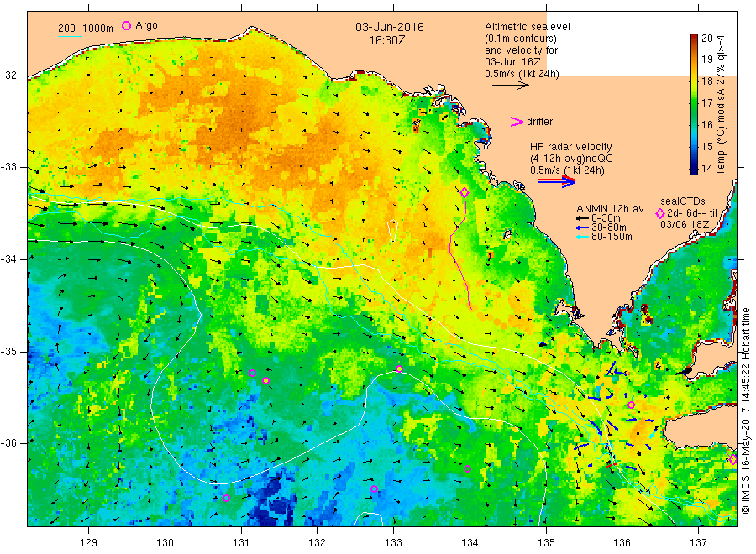Click the 137 longitude axis label
Image resolution: width=756 pixels, height=554 pixels.
pos(698,543)
